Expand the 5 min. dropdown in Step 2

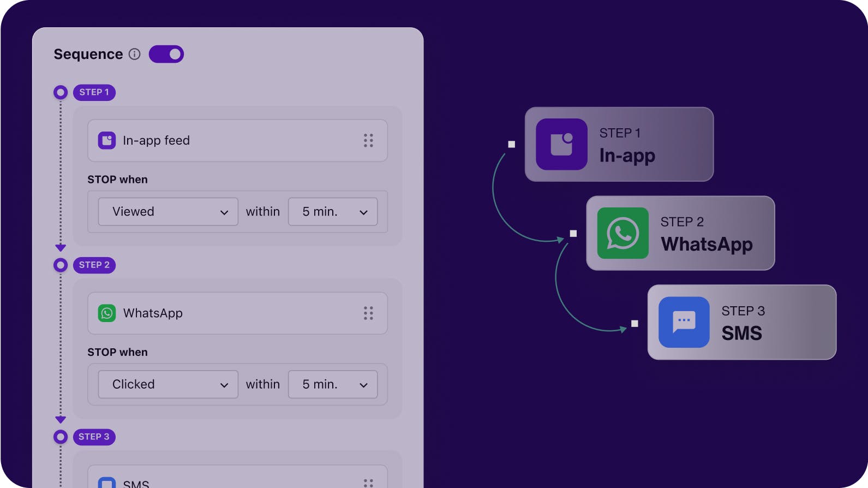333,384
